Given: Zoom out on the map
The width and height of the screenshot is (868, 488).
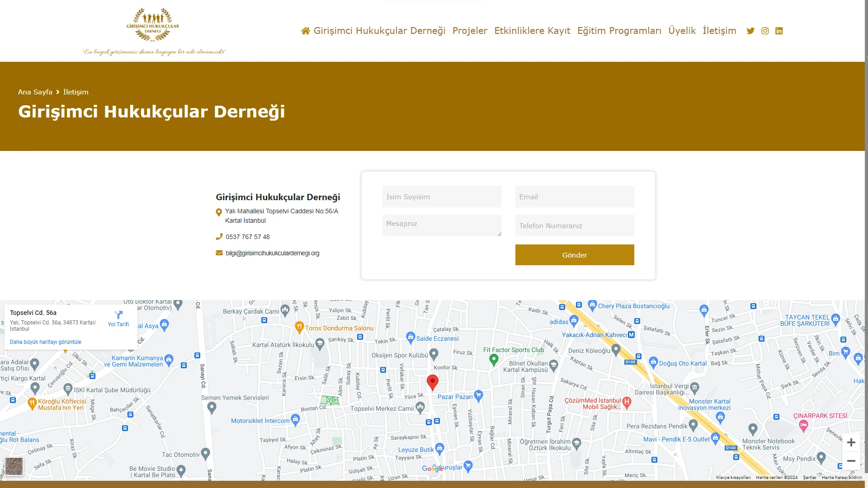Looking at the screenshot, I should click(x=851, y=461).
